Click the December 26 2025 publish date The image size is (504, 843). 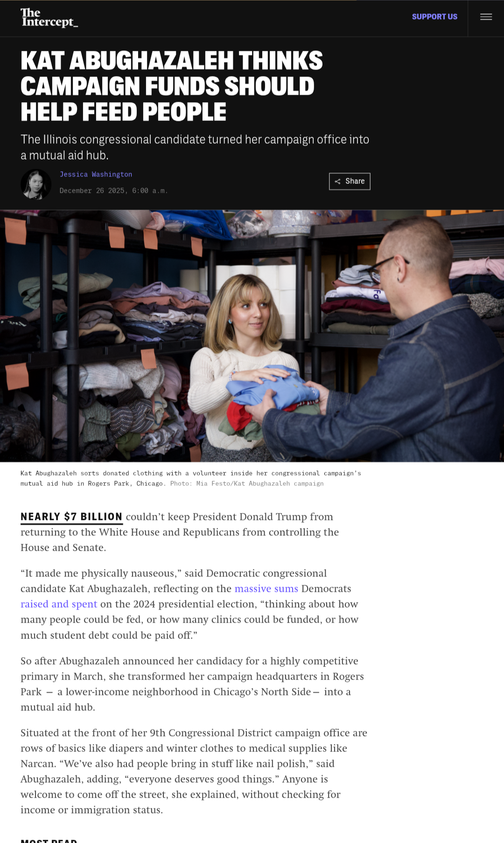pyautogui.click(x=113, y=191)
